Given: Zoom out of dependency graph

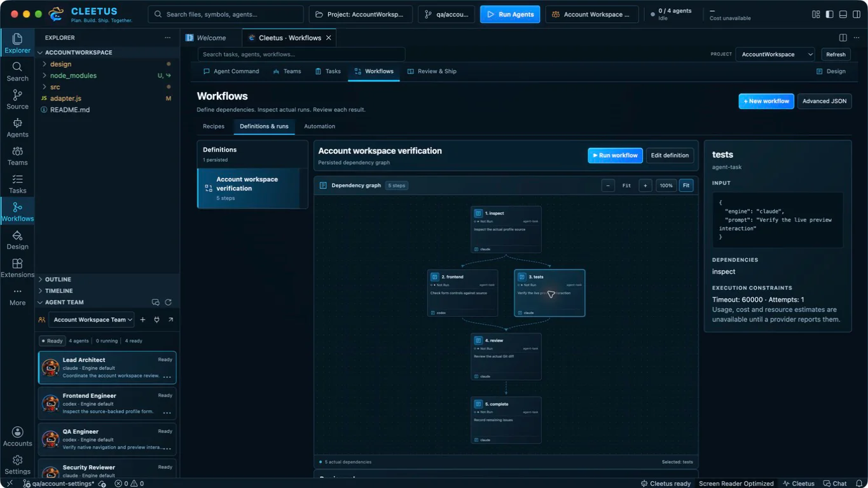Looking at the screenshot, I should click(608, 186).
